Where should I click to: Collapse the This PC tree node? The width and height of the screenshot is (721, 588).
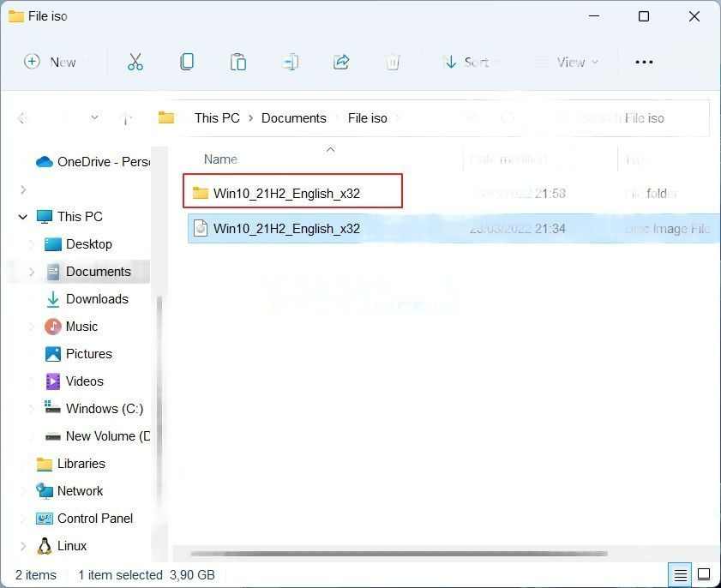coord(22,217)
